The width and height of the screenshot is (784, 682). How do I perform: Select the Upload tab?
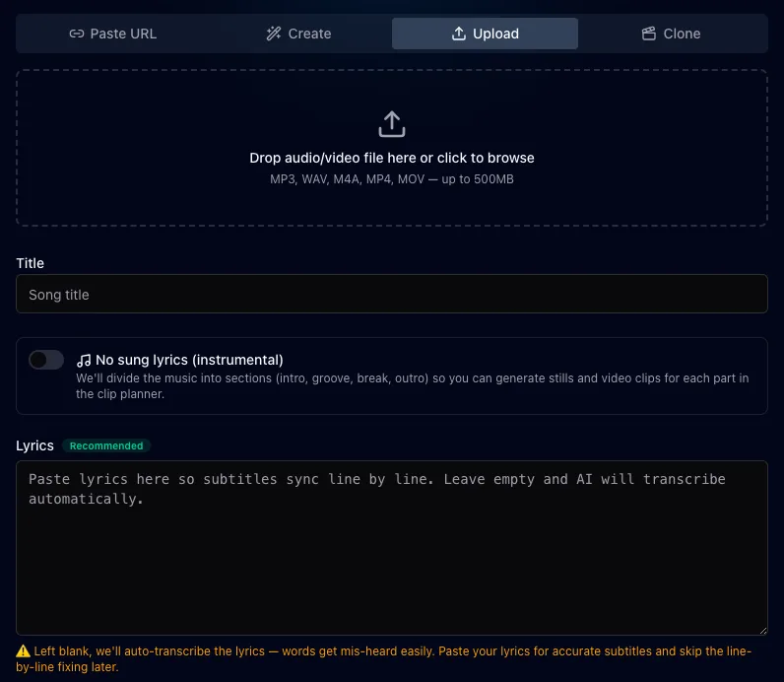click(x=485, y=34)
